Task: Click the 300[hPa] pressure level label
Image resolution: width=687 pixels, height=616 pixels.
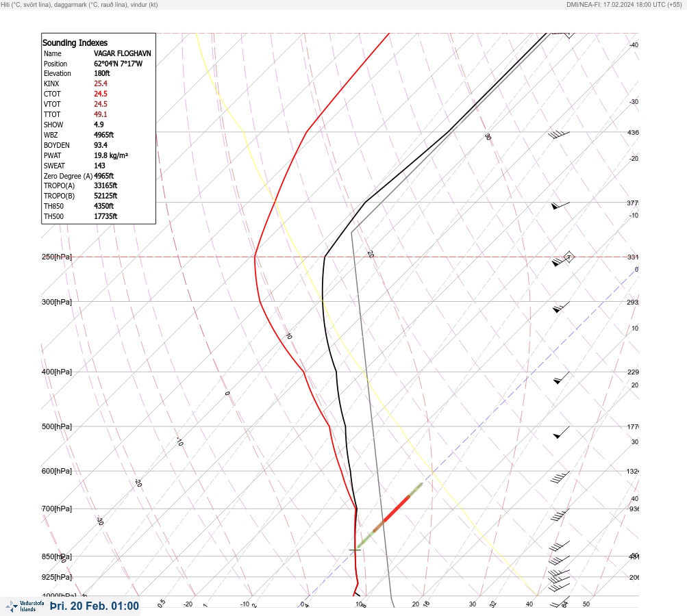Action: coord(57,302)
